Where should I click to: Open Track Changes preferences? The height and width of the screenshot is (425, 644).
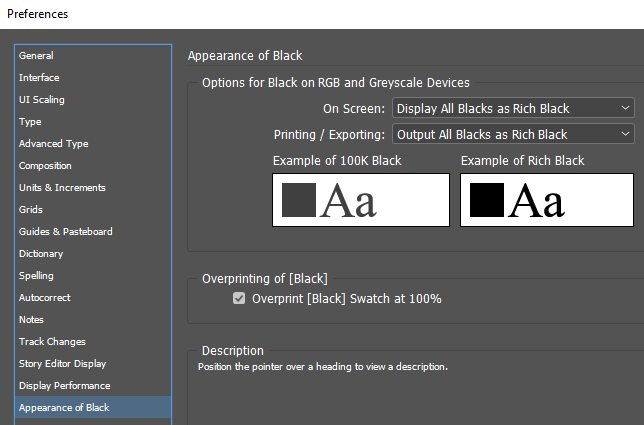(x=52, y=342)
